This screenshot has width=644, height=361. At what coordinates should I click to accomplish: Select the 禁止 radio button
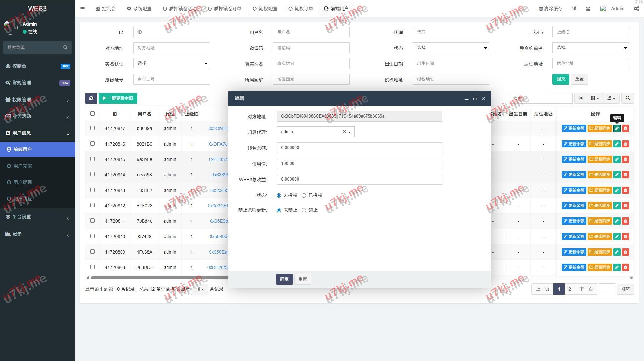tap(304, 210)
